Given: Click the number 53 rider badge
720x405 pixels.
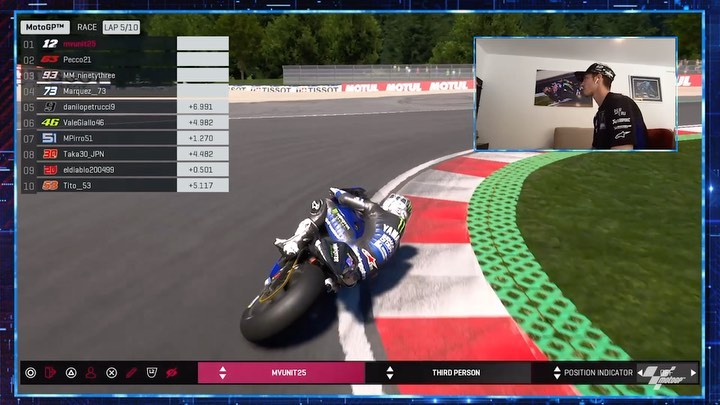Looking at the screenshot, I should tap(50, 186).
